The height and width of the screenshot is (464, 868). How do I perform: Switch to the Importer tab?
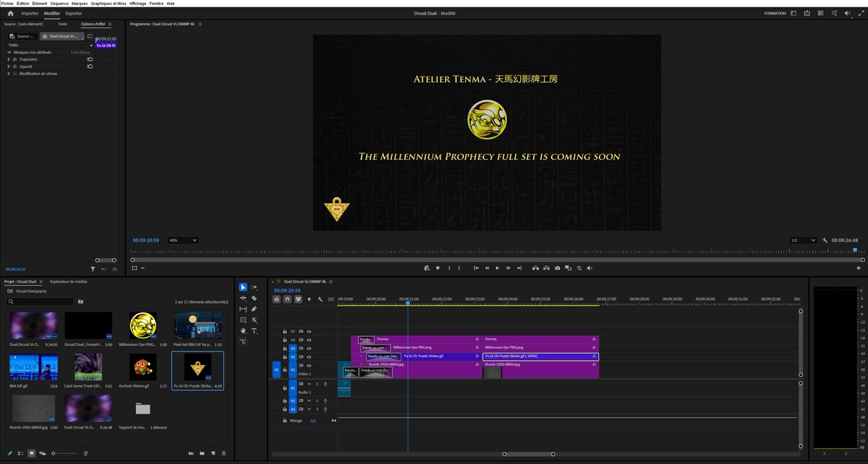click(30, 13)
